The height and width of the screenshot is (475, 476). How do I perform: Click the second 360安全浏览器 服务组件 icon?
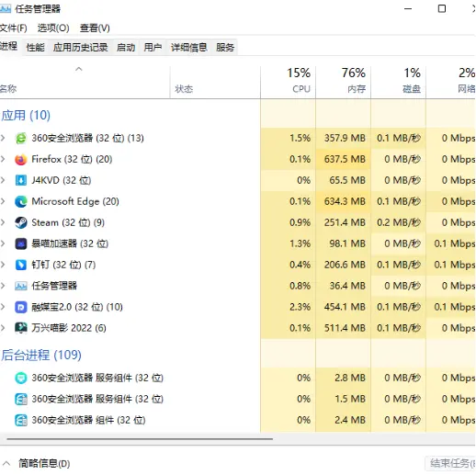[x=21, y=399]
